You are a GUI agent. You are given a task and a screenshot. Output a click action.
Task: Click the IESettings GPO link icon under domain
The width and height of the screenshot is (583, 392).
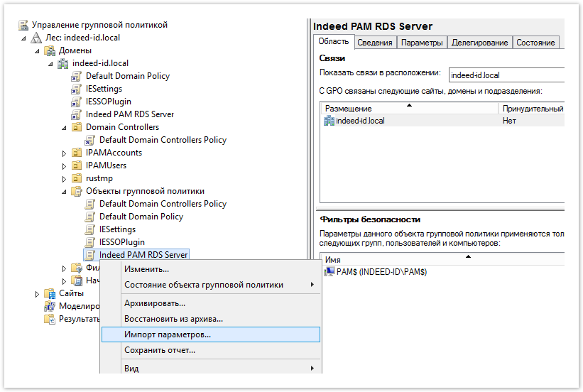point(77,89)
